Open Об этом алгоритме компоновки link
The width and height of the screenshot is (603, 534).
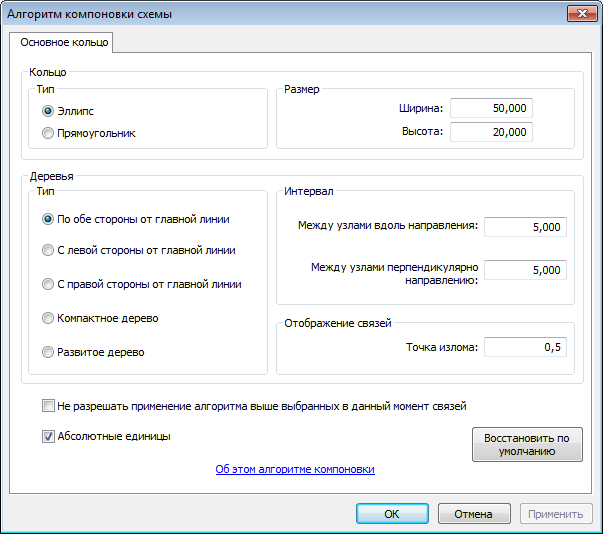click(x=295, y=468)
